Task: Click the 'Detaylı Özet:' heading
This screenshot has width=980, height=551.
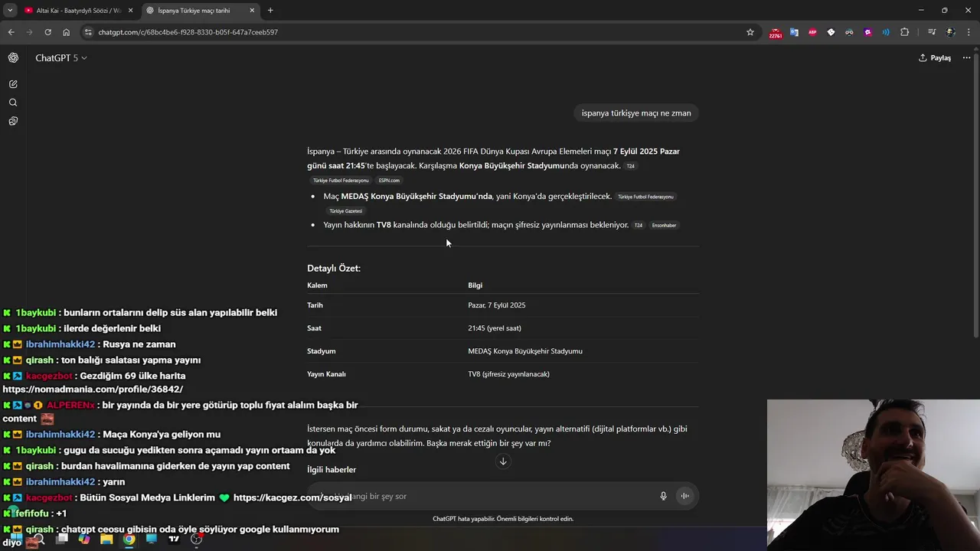Action: 334,269
